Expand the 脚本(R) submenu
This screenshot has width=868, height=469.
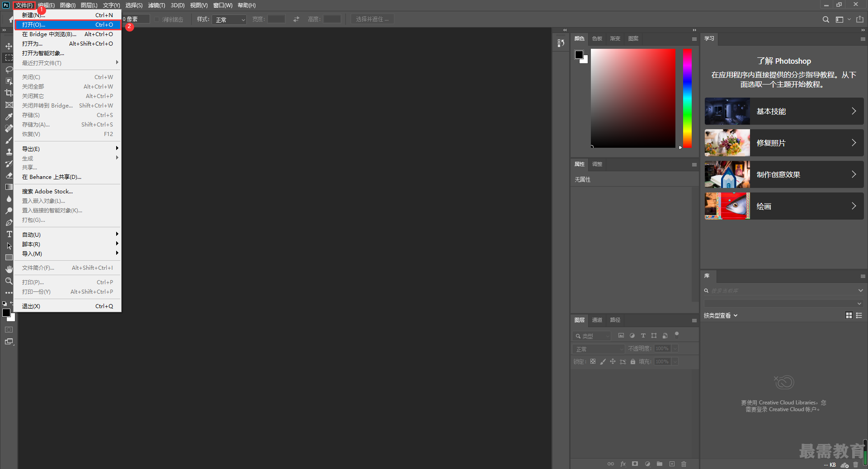[68, 244]
